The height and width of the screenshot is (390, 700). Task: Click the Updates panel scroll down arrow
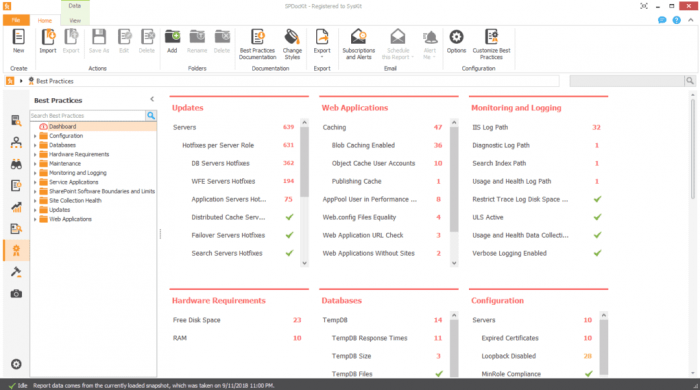pos(304,263)
